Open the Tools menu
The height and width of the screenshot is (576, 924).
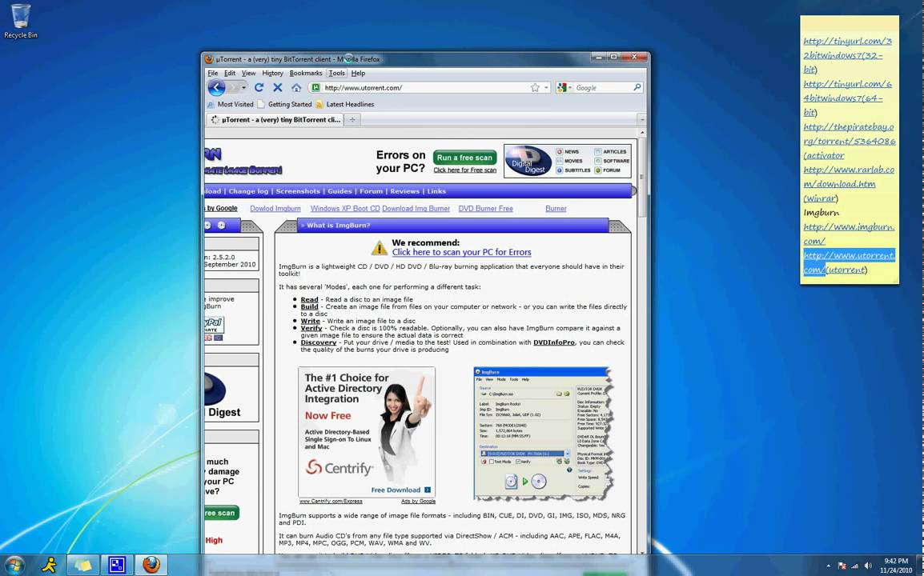click(336, 73)
